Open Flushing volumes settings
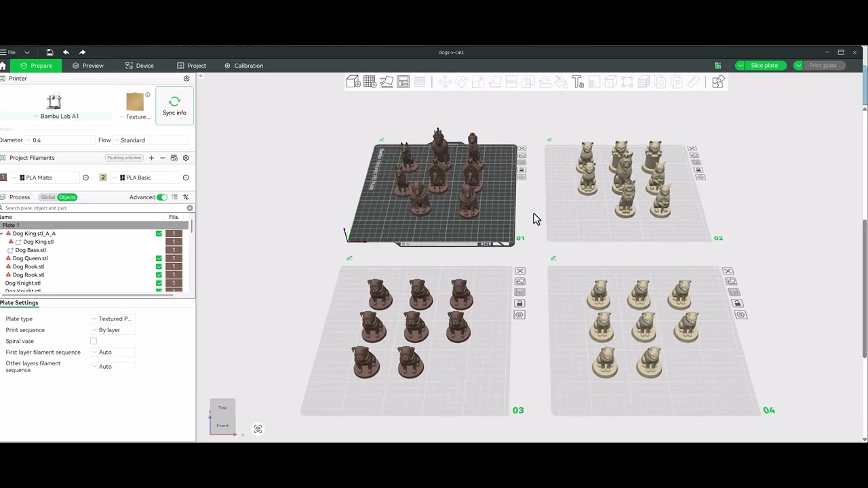Screen dimensions: 868x488 (124, 158)
